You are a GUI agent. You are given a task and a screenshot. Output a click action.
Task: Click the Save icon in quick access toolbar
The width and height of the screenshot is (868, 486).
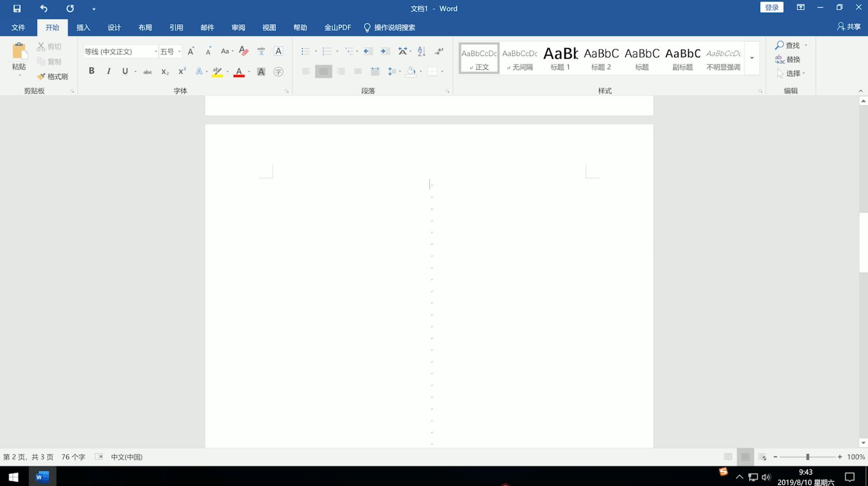(x=17, y=8)
